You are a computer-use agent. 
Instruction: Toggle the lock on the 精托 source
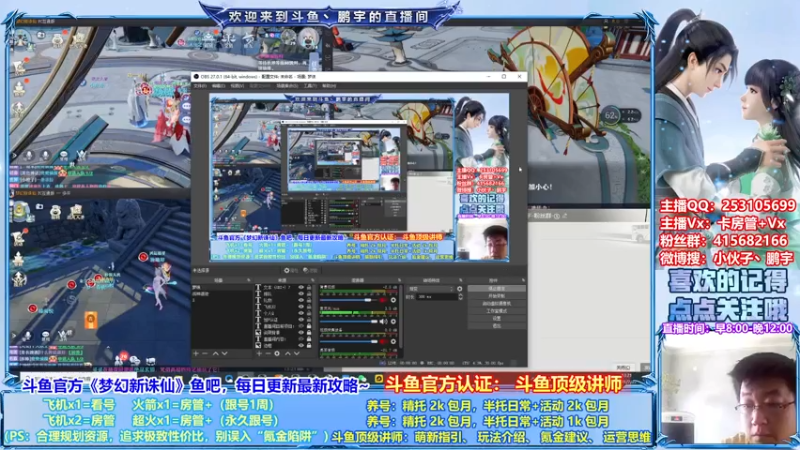[309, 293]
